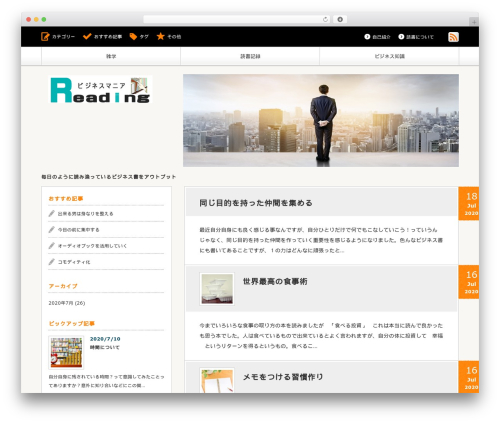The height and width of the screenshot is (423, 500).
Task: Open the RSS feed icon
Action: (453, 37)
